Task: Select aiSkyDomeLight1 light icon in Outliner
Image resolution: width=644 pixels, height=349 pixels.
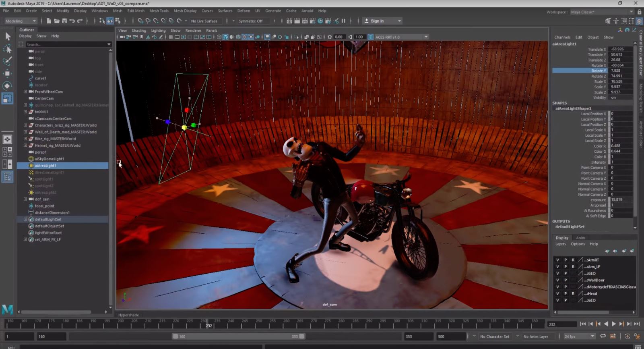Action: pyautogui.click(x=31, y=159)
